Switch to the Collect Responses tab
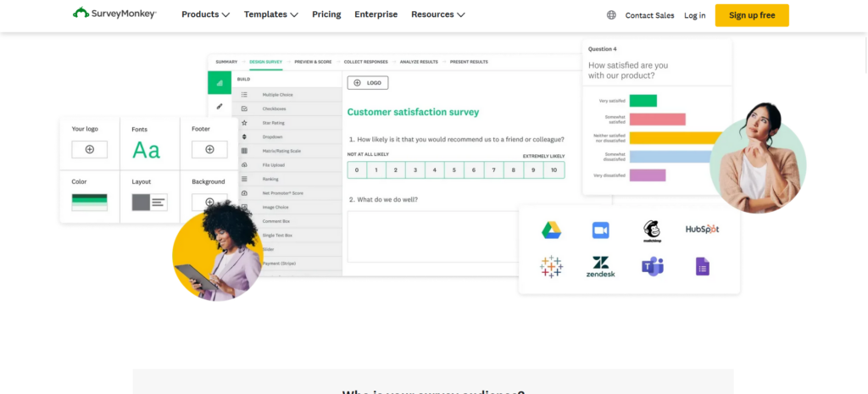Viewport: 868px width, 394px height. click(x=366, y=62)
